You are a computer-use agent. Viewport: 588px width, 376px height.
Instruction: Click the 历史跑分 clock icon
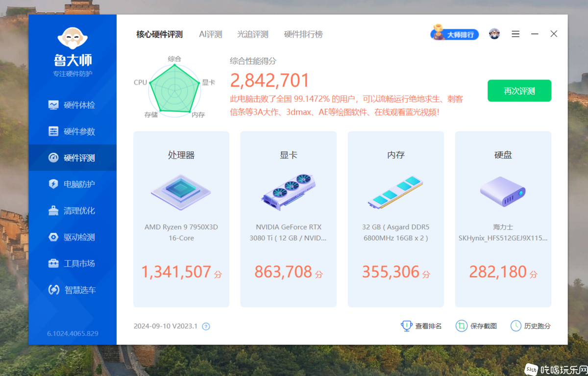(516, 326)
